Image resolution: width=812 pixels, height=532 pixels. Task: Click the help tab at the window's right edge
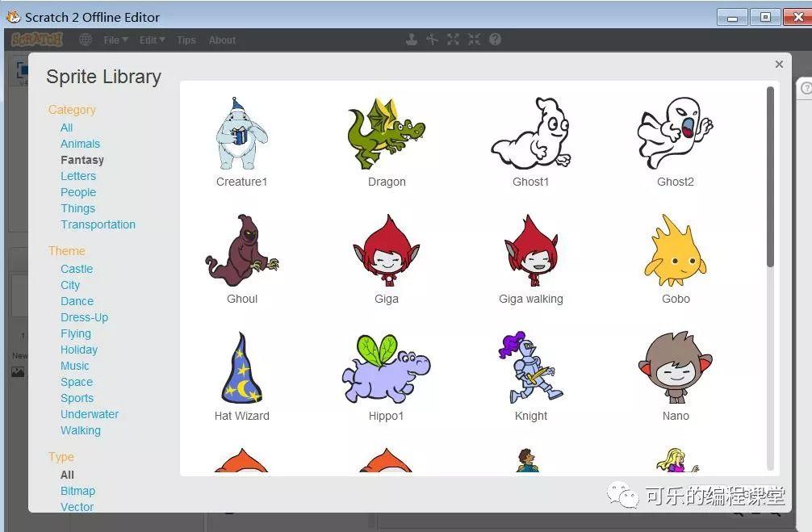tap(804, 88)
